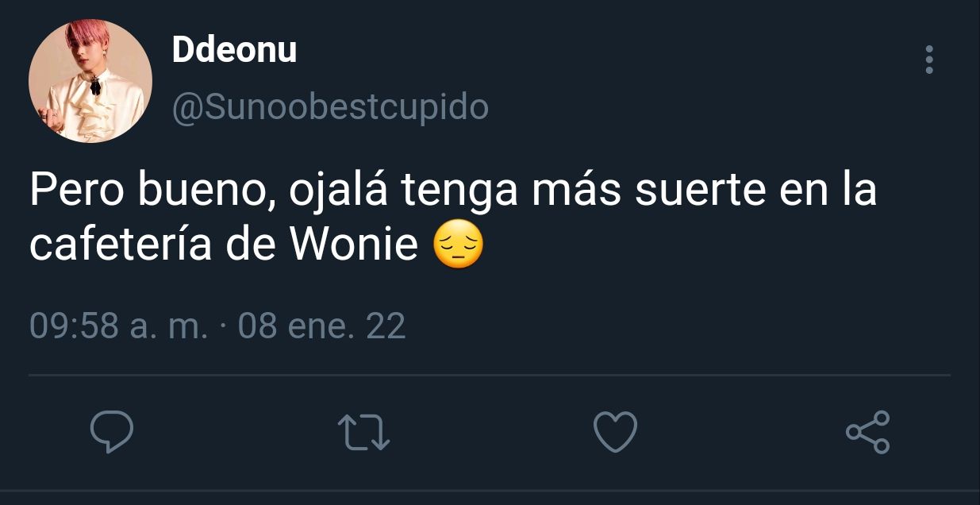The height and width of the screenshot is (505, 980).
Task: Click the 09:58 a. m. timestamp
Action: pos(119,326)
